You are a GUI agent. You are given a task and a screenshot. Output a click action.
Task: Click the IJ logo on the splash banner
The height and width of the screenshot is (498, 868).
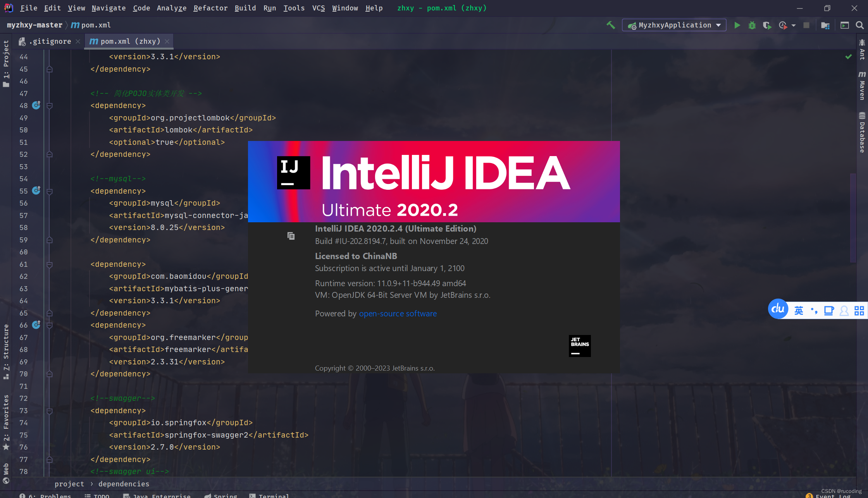click(293, 173)
